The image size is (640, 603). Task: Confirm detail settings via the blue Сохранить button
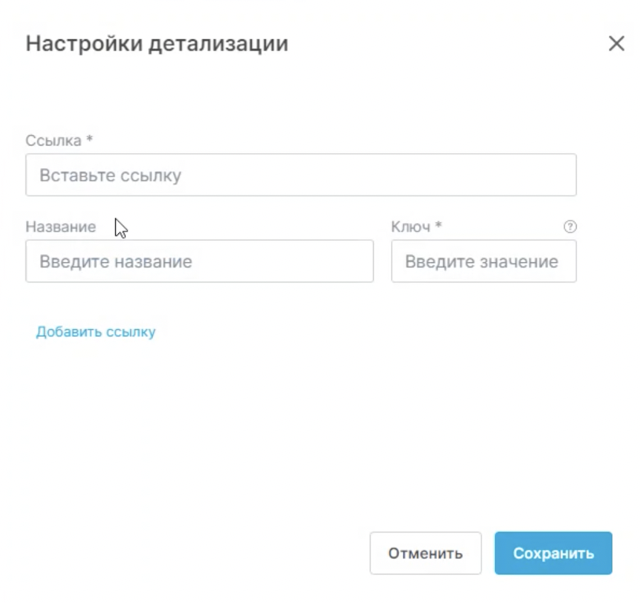(553, 553)
